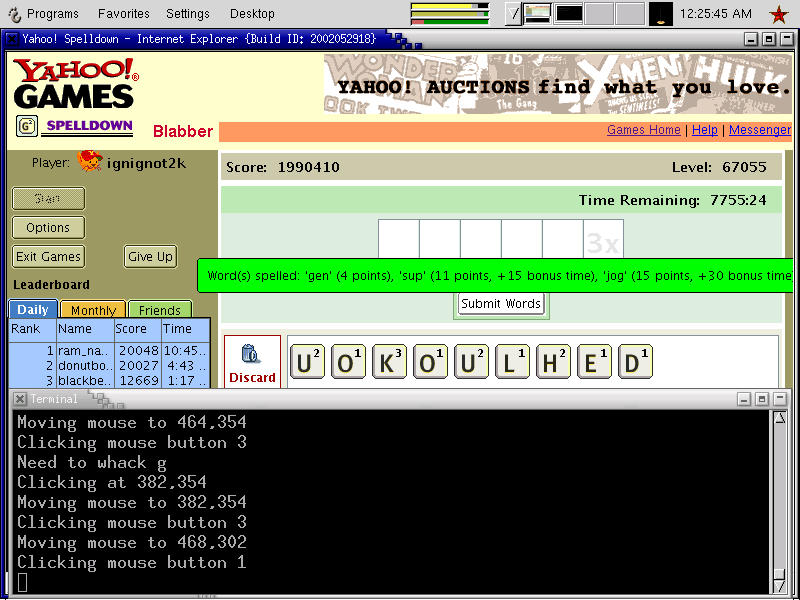Open the Favorites menu

[x=123, y=14]
